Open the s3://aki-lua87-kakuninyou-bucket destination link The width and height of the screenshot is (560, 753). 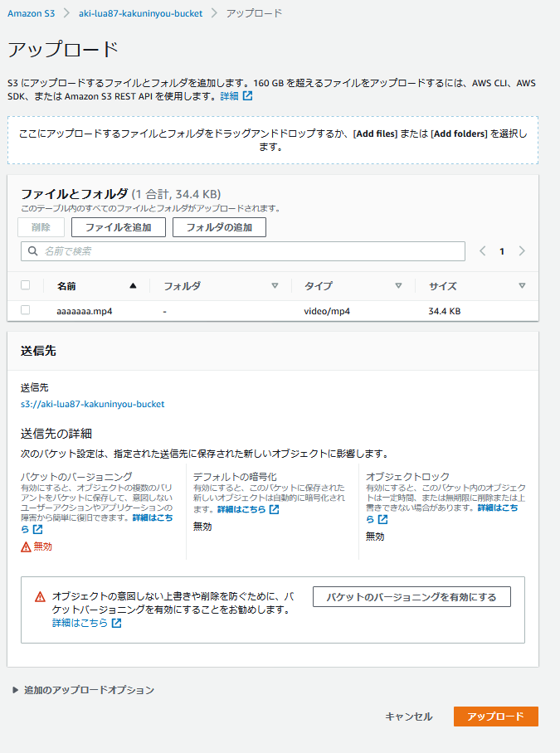tap(93, 404)
